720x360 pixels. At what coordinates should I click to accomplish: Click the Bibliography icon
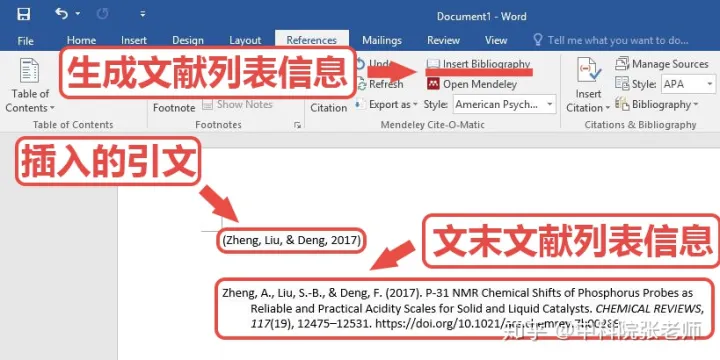[x=622, y=104]
